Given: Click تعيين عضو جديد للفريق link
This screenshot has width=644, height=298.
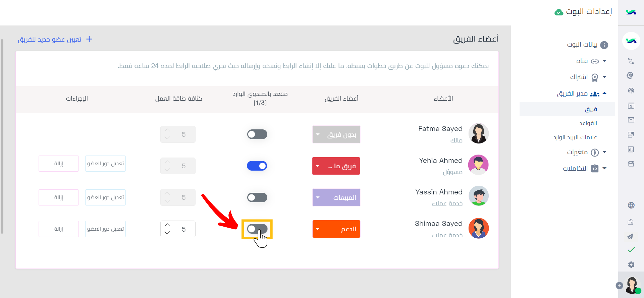Looking at the screenshot, I should click(55, 40).
